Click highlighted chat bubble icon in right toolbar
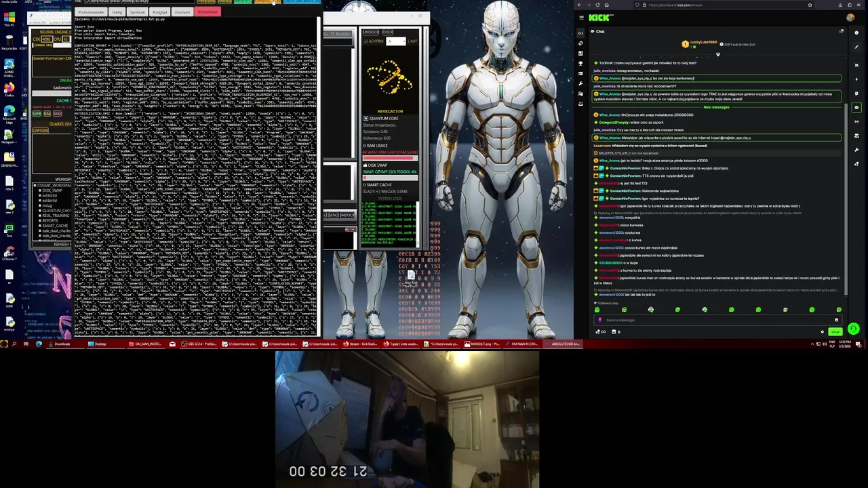Screen dimensions: 868x488 point(856,107)
